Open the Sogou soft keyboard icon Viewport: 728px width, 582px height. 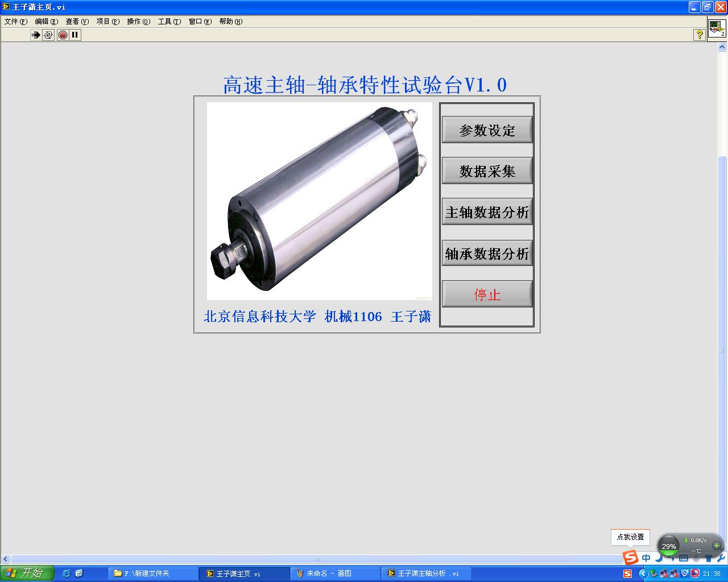(x=684, y=558)
